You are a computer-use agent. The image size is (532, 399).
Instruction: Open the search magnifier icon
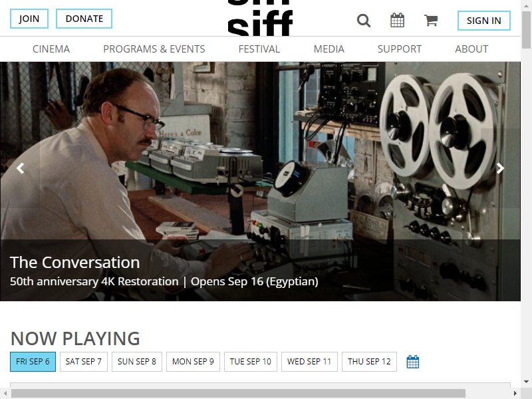point(363,21)
